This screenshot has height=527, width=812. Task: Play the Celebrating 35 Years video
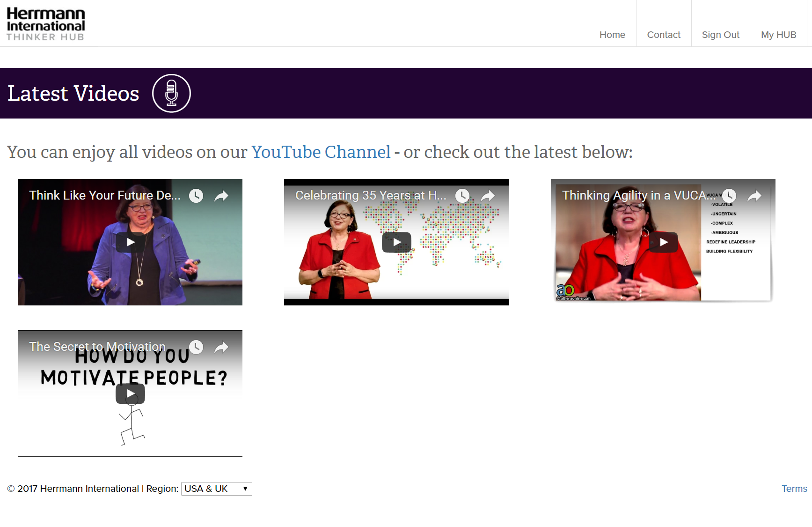coord(396,242)
